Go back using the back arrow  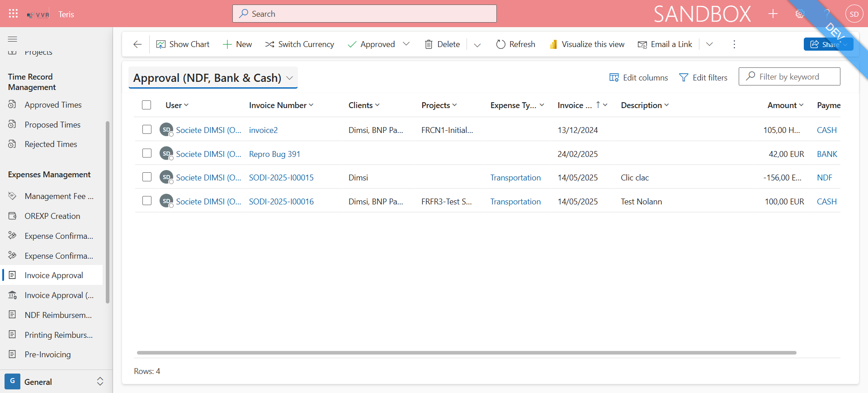pyautogui.click(x=137, y=44)
